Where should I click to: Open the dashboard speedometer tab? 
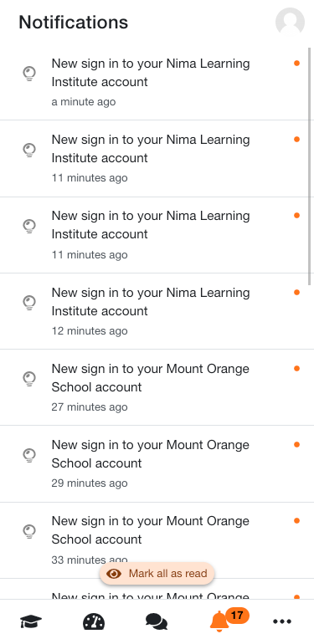pyautogui.click(x=94, y=621)
